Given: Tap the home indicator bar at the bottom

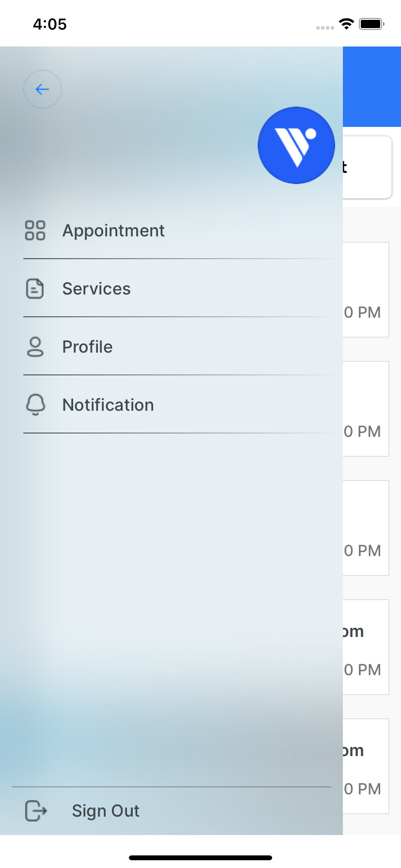Looking at the screenshot, I should pyautogui.click(x=200, y=858).
